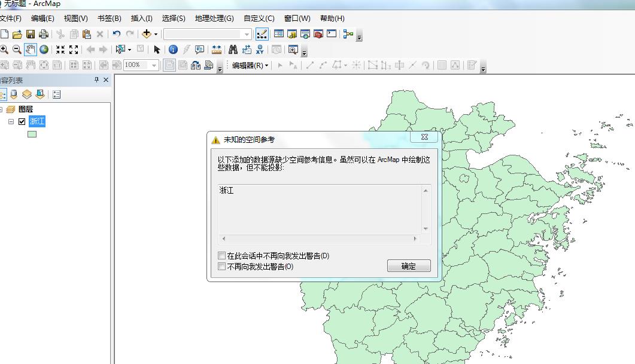
Task: Open the Python window
Action: 332,34
